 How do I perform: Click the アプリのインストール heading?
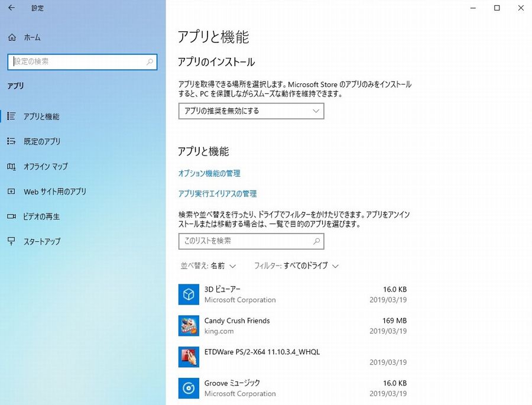(x=216, y=62)
